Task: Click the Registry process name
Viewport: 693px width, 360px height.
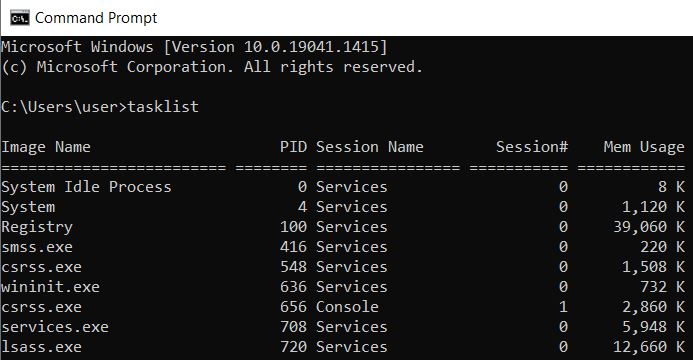Action: click(37, 227)
